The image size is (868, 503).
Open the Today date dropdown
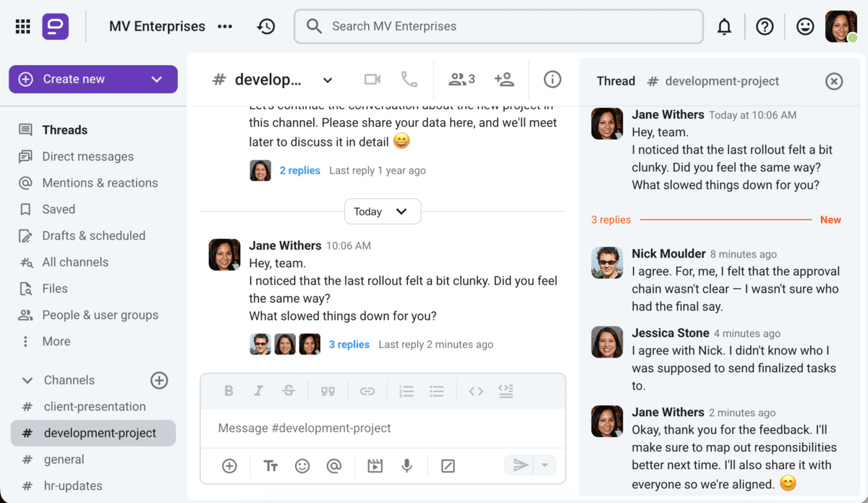click(382, 211)
